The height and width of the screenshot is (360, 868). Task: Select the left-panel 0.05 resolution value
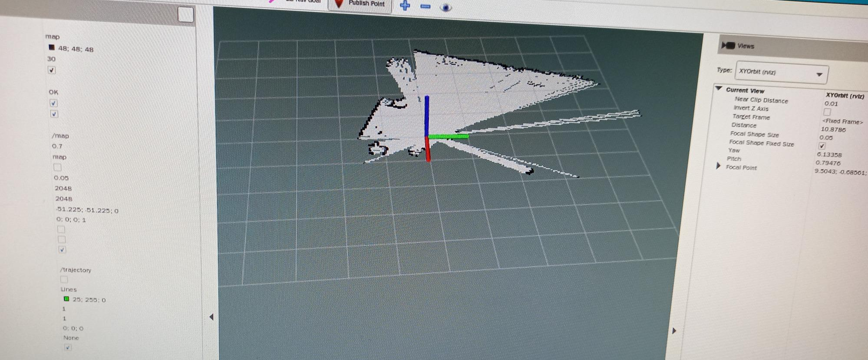pyautogui.click(x=61, y=178)
